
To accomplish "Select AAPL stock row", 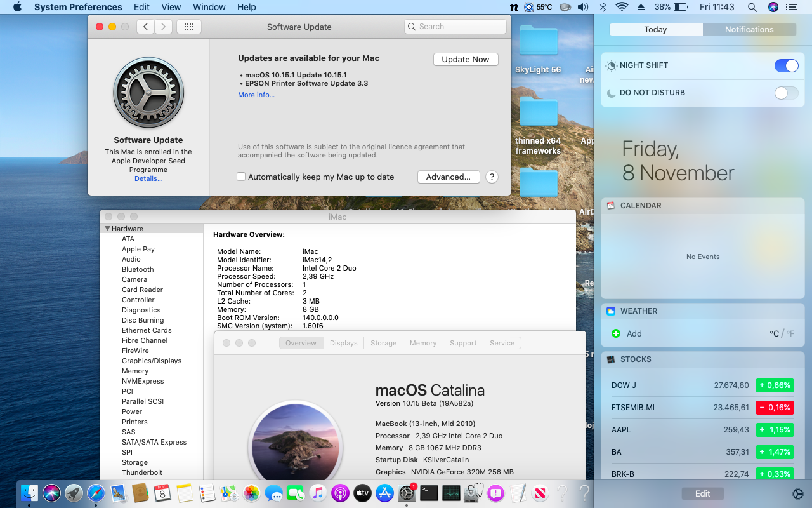I will tap(703, 430).
